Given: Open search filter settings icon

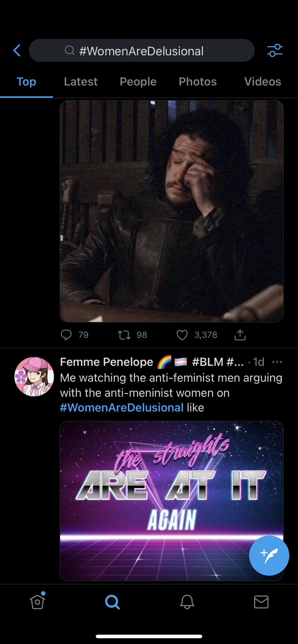Looking at the screenshot, I should pyautogui.click(x=275, y=51).
